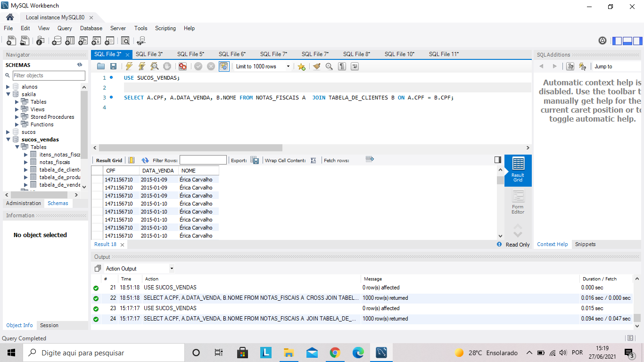Switch to the Administration tab
The height and width of the screenshot is (362, 644).
click(24, 203)
